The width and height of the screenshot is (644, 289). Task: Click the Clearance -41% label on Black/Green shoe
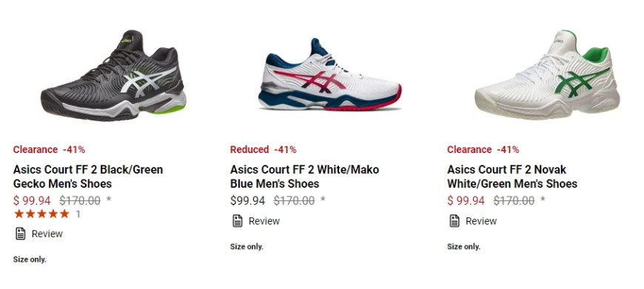pos(49,149)
